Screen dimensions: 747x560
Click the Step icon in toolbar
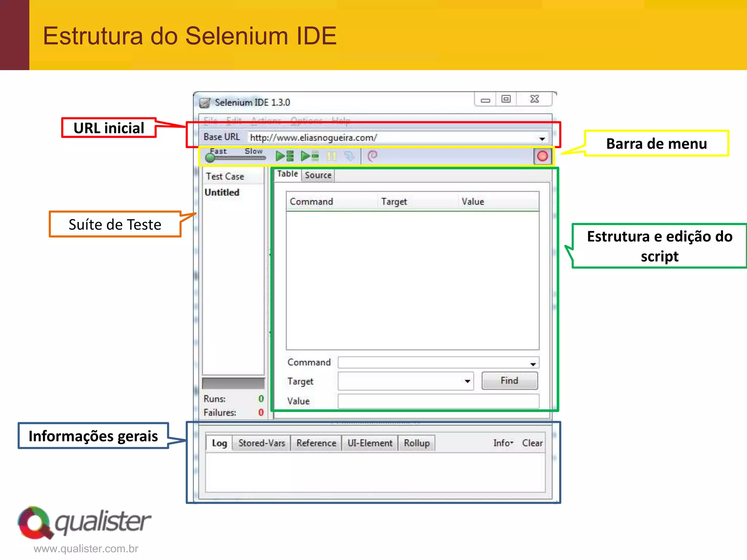coord(349,156)
